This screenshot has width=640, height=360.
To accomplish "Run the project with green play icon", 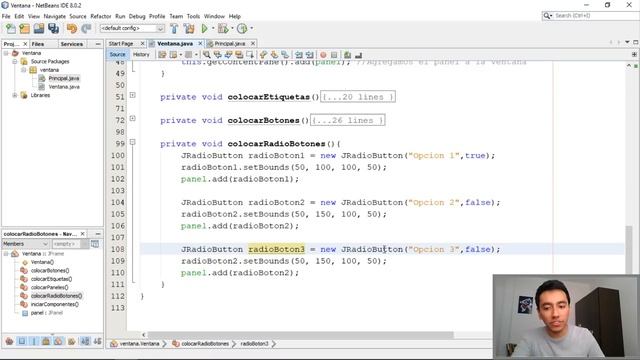I will 204,29.
